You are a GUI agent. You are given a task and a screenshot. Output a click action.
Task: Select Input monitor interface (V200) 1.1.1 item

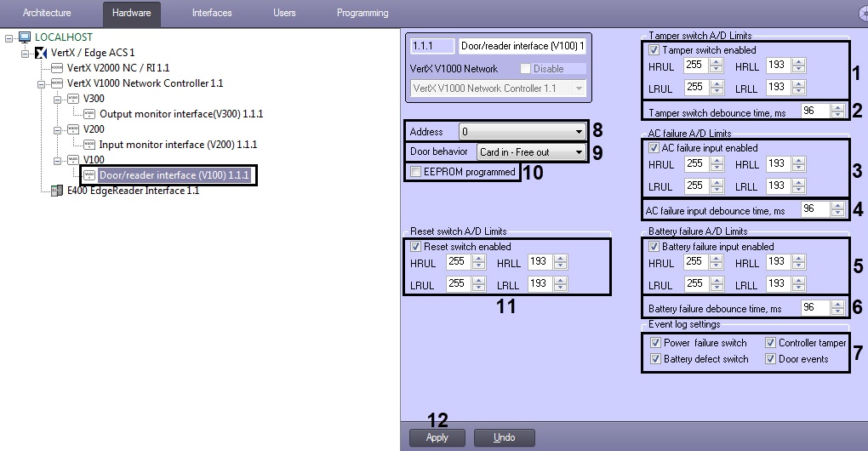(x=178, y=145)
